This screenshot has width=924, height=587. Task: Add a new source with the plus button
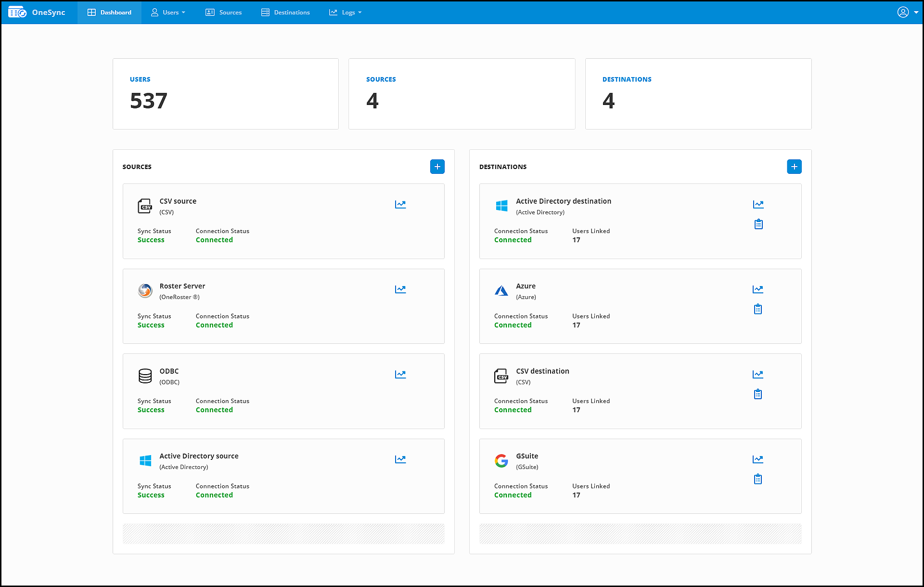[437, 166]
